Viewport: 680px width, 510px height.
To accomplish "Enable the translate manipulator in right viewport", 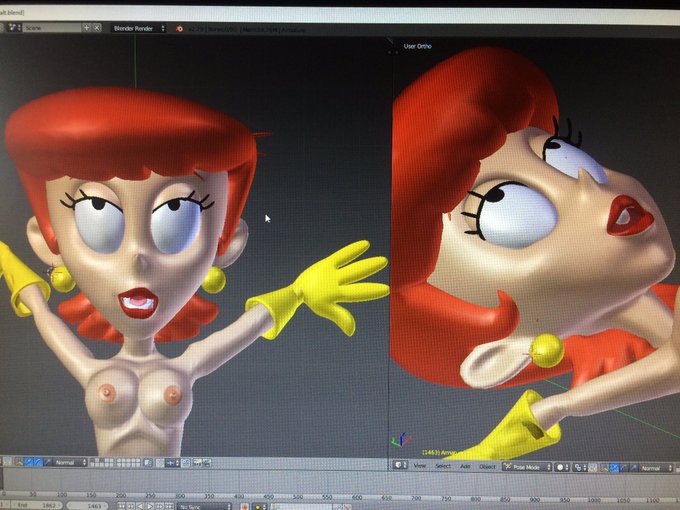I will click(614, 468).
